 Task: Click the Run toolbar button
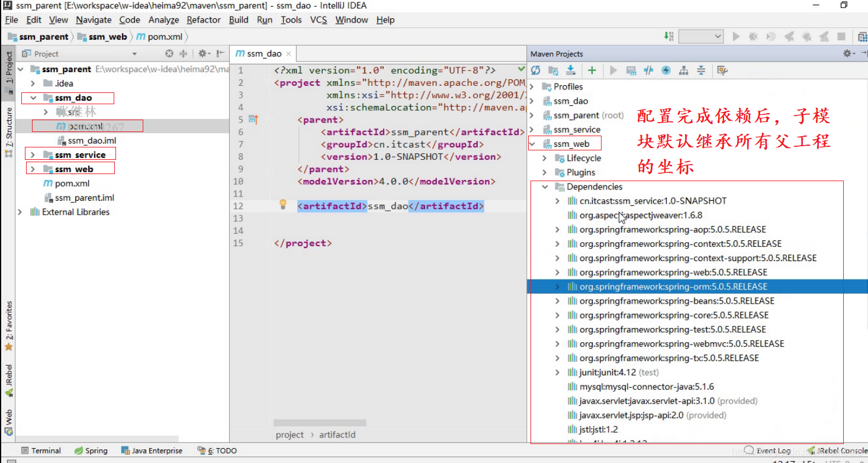pyautogui.click(x=736, y=37)
